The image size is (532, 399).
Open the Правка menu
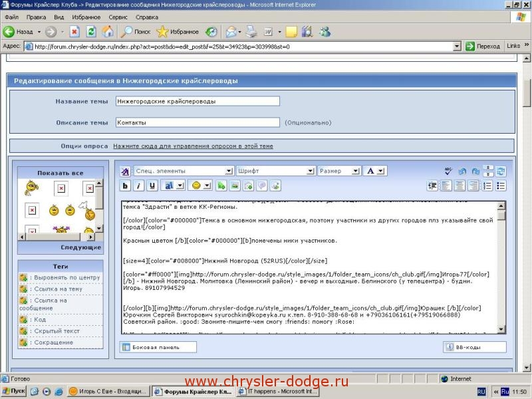tap(36, 17)
